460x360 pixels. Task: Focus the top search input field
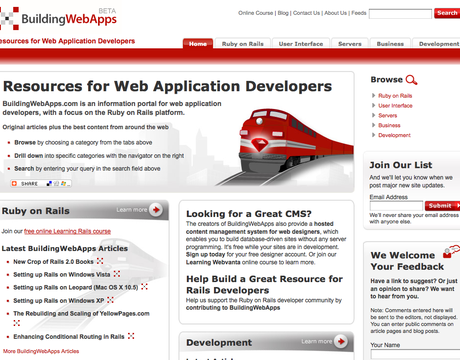point(400,14)
